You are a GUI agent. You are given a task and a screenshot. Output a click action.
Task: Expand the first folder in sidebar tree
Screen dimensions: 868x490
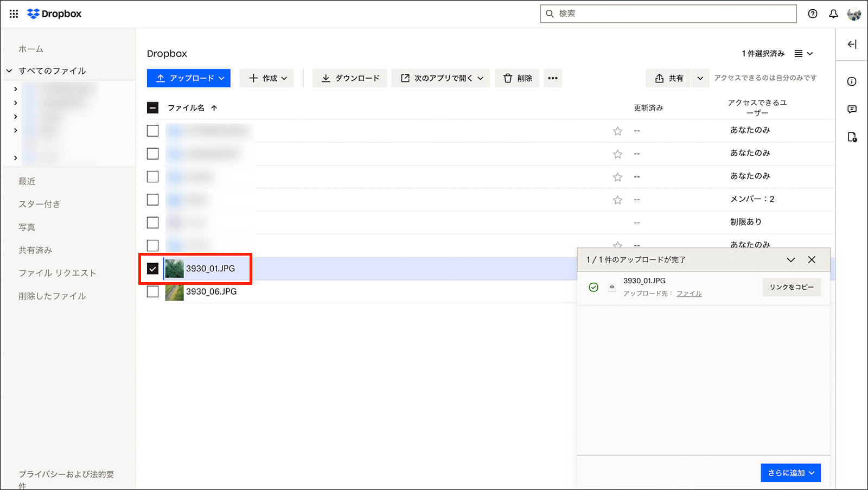pyautogui.click(x=15, y=89)
